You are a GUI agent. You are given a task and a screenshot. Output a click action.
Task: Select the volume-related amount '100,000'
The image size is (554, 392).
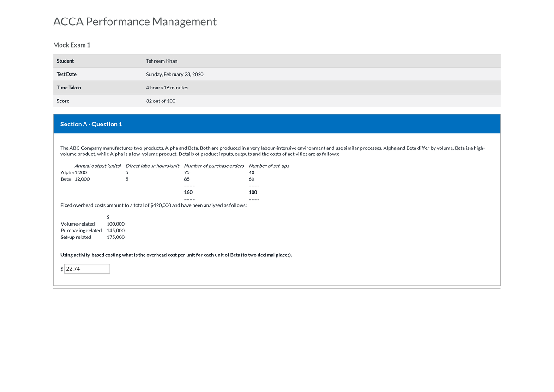[x=115, y=224]
